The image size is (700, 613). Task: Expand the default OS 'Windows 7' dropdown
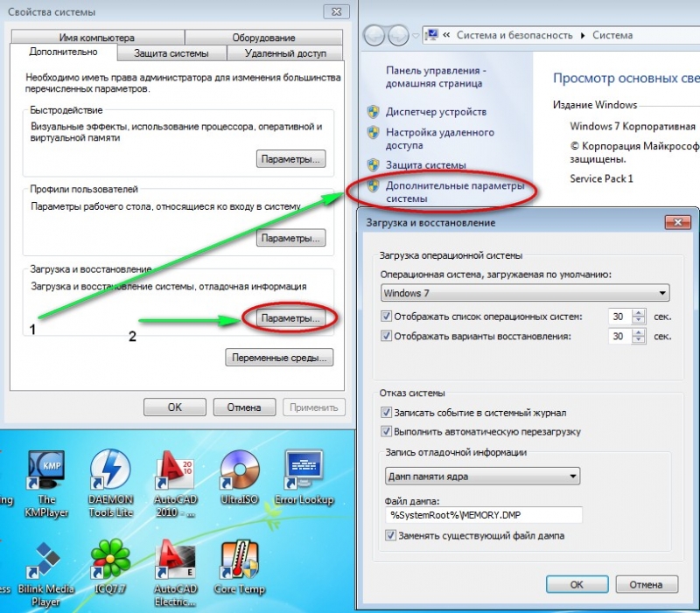(525, 293)
